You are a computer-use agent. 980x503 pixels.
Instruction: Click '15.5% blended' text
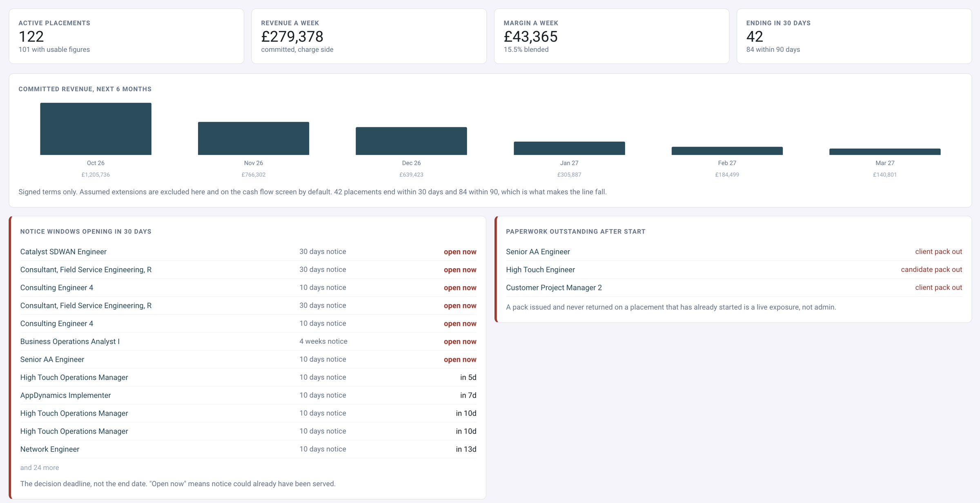(x=526, y=50)
